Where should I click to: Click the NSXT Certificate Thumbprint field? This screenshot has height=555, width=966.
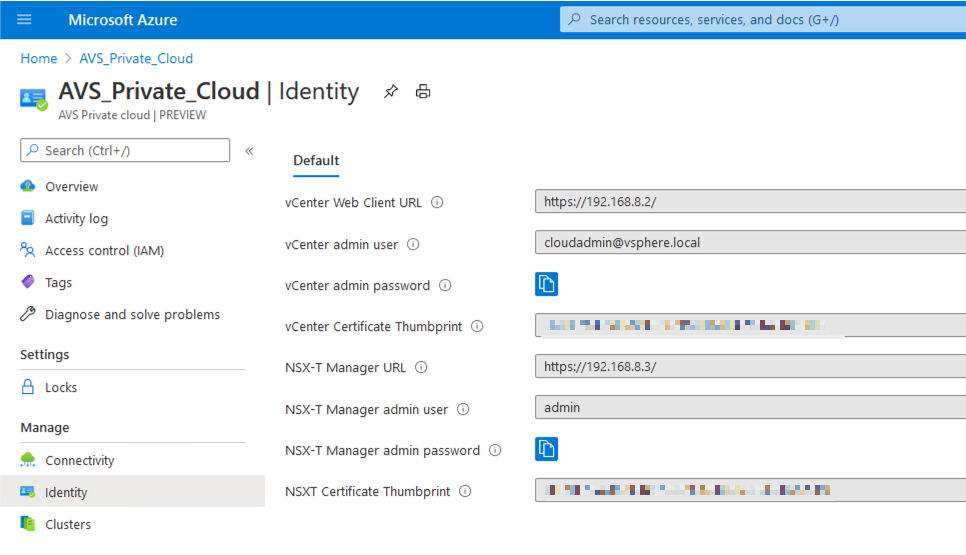750,490
